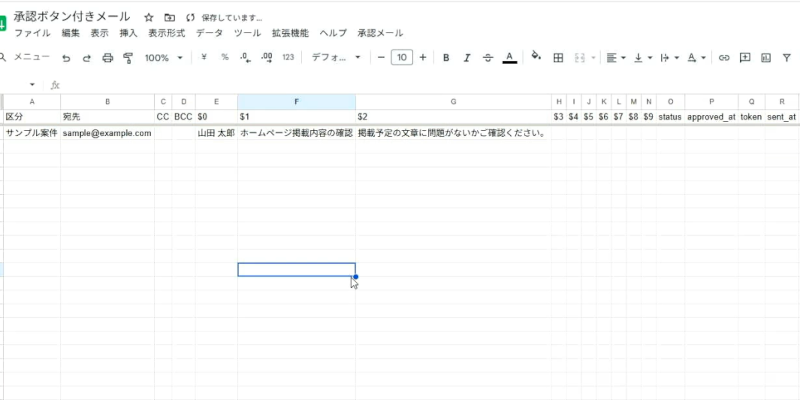Image resolution: width=800 pixels, height=400 pixels.
Task: Add a comment via toolbar icon
Action: point(745,58)
